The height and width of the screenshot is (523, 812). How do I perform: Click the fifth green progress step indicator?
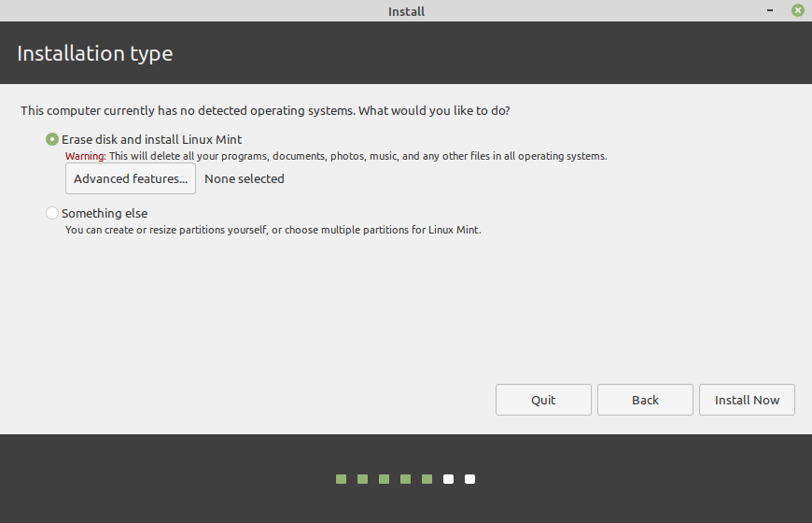427,479
